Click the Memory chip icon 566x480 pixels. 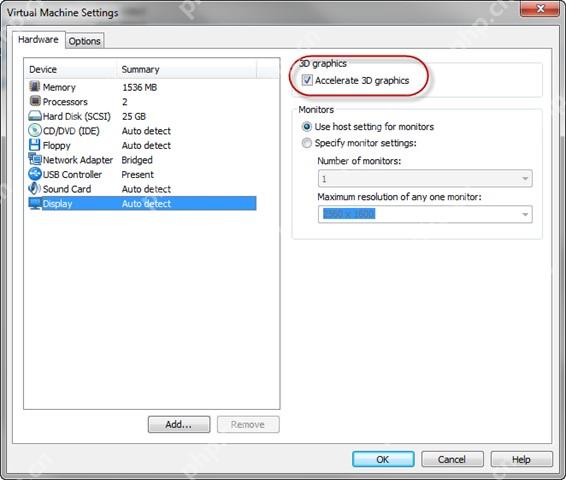pyautogui.click(x=35, y=87)
